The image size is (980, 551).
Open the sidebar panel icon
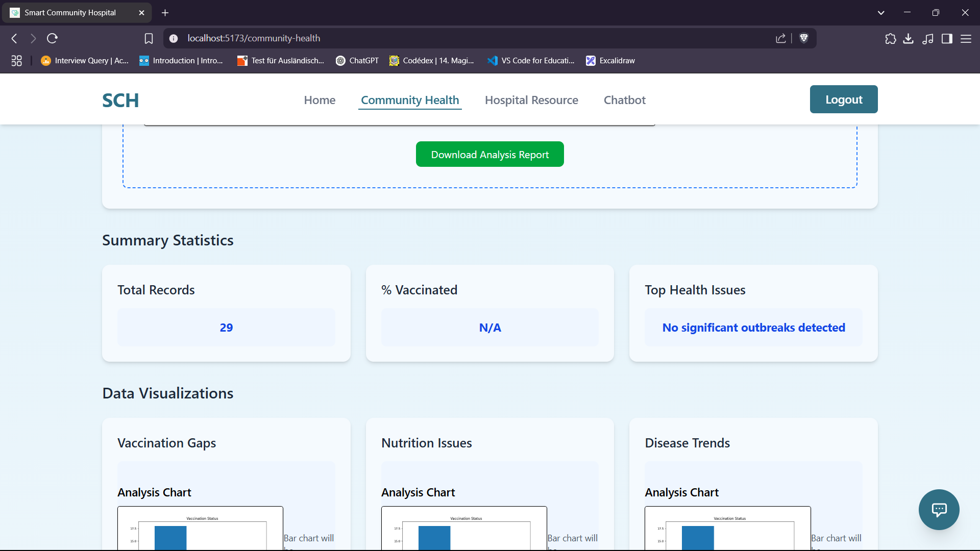pos(947,38)
